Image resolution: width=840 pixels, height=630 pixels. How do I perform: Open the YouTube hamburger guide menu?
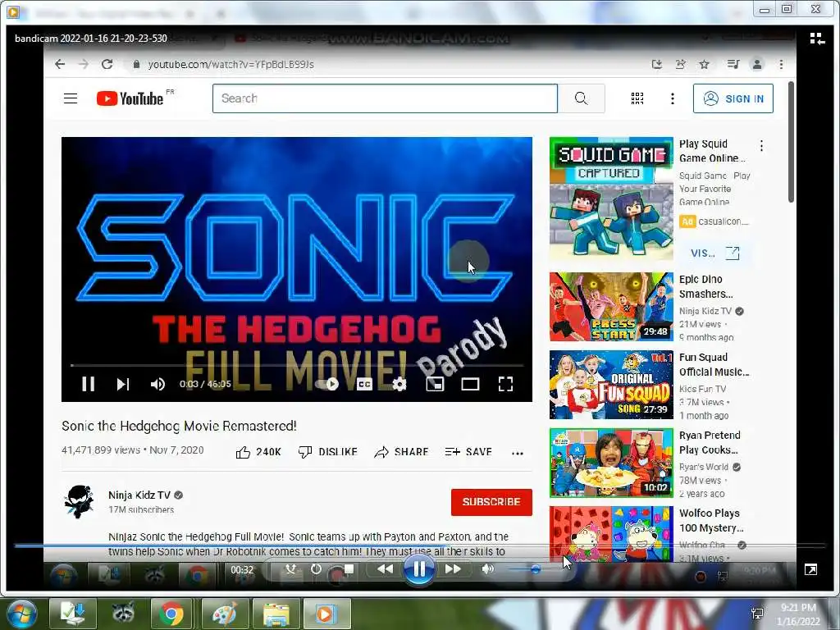(71, 98)
